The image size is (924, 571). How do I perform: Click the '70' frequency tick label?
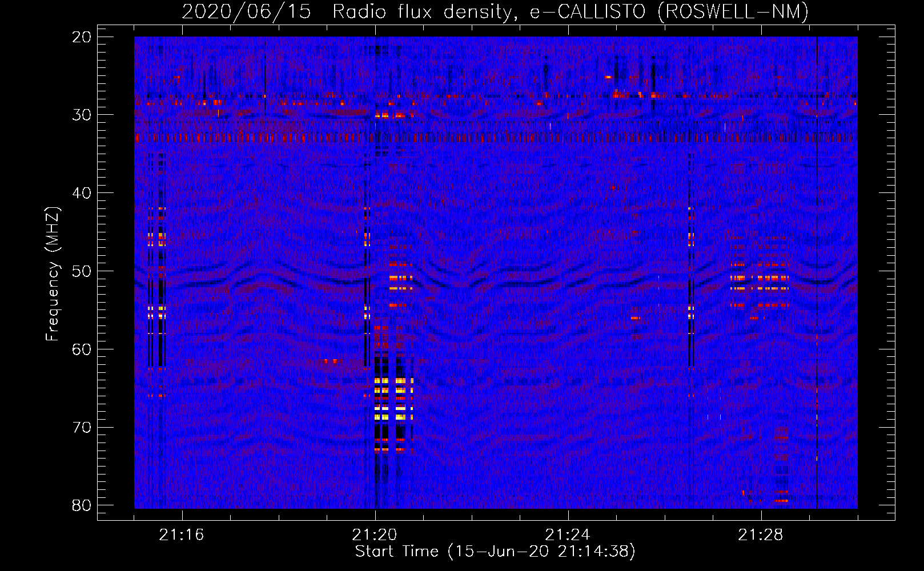pyautogui.click(x=82, y=428)
